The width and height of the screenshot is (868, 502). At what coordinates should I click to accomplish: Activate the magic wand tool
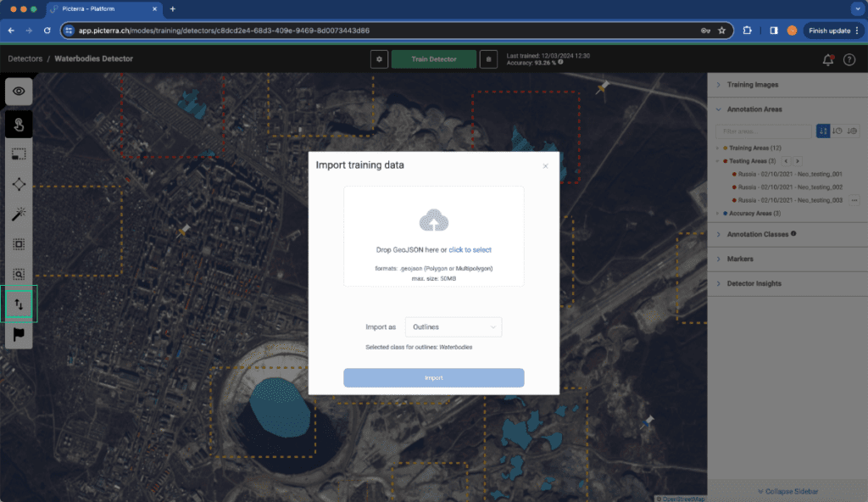19,214
